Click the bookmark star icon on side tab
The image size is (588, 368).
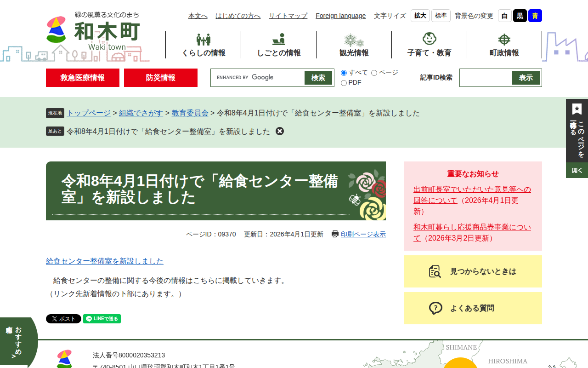click(x=577, y=109)
